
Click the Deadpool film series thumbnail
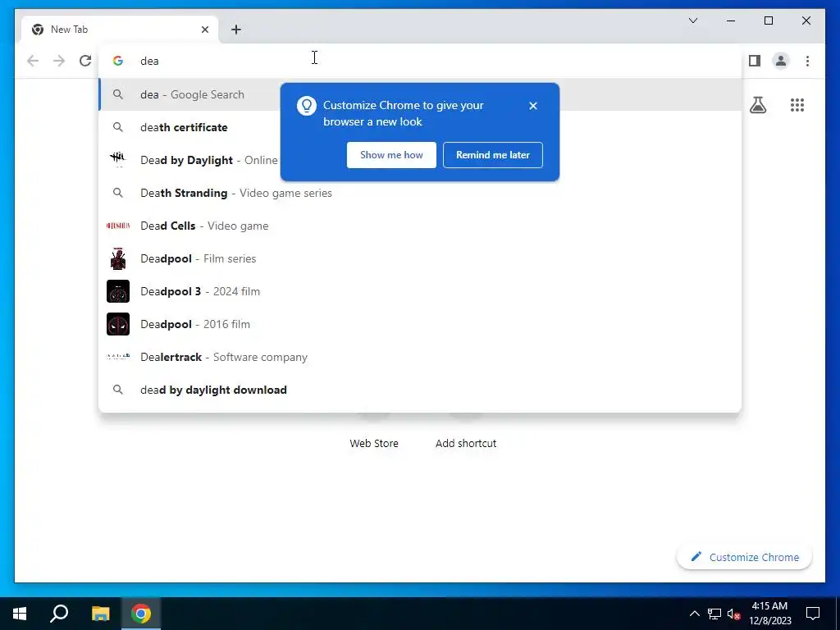point(118,258)
